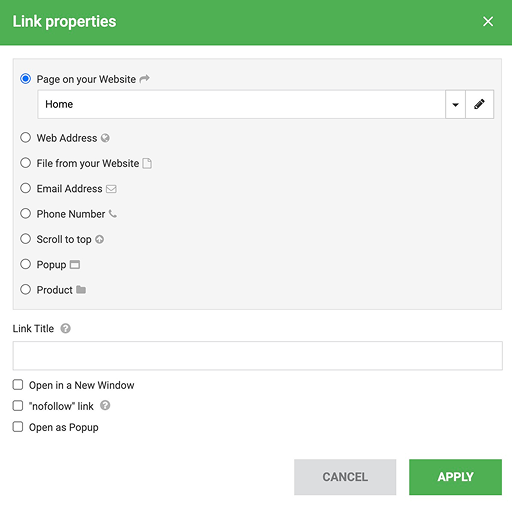512x507 pixels.
Task: Click the phone handset icon
Action: (113, 214)
